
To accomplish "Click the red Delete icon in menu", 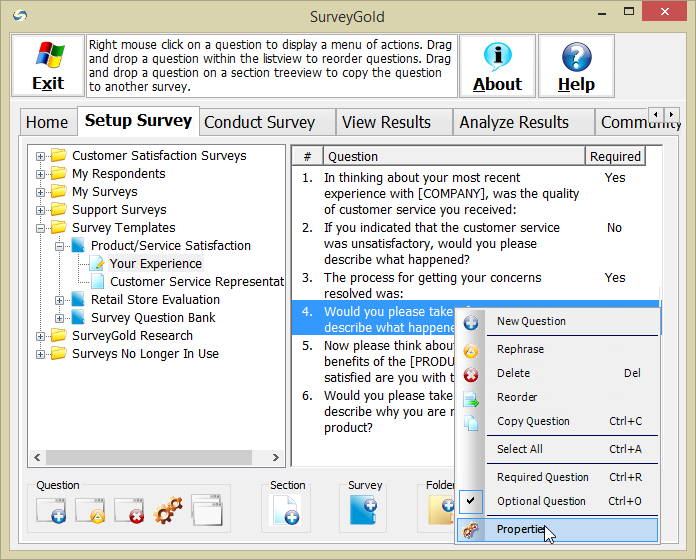I will 471,375.
